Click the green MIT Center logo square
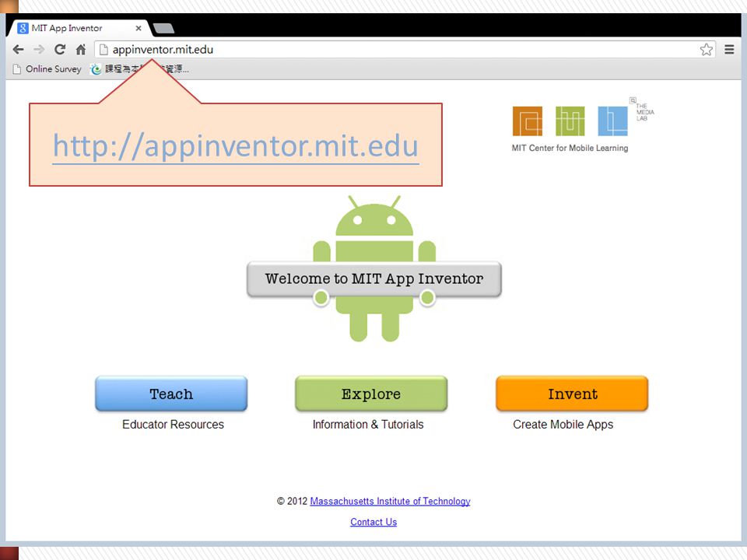This screenshot has height=560, width=747. point(570,121)
